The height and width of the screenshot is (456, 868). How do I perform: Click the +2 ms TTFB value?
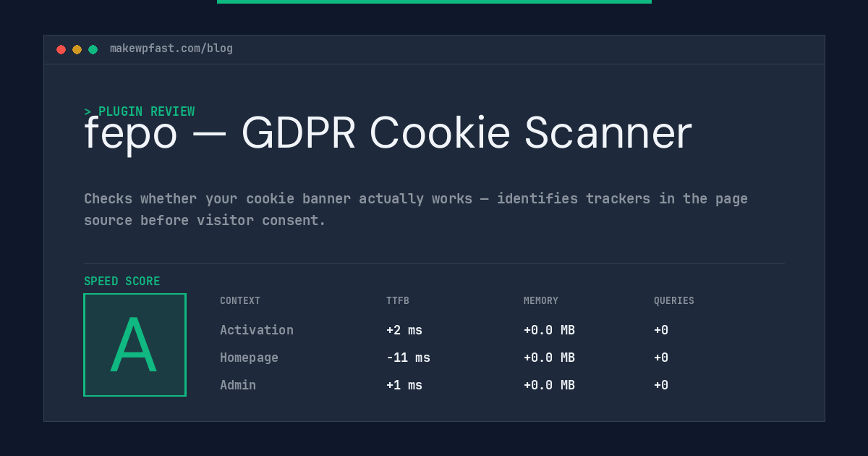[404, 330]
